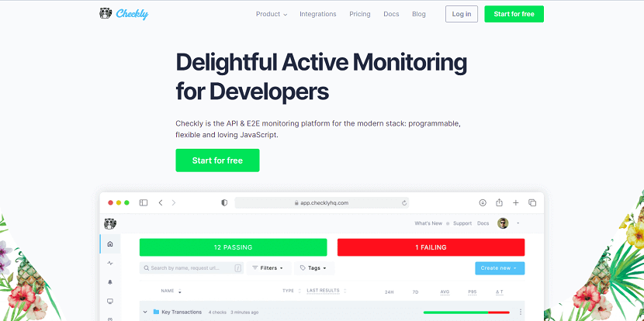Open Key Transactions row three-dot menu
The height and width of the screenshot is (321, 644).
point(521,312)
